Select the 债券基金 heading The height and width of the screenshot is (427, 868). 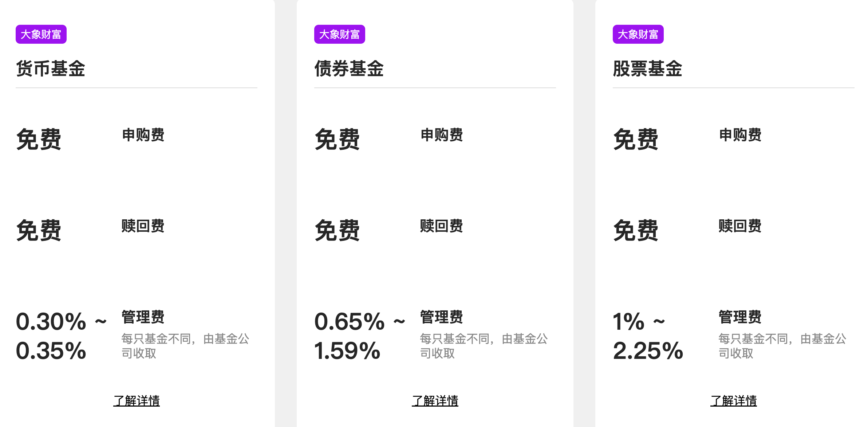point(349,68)
